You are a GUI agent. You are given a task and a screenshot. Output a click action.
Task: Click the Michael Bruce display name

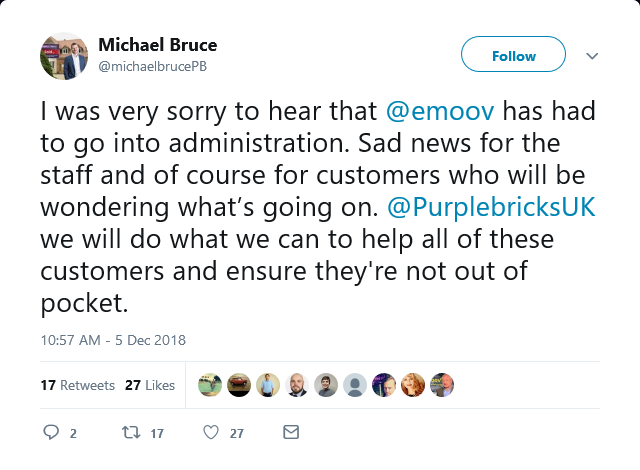point(158,44)
